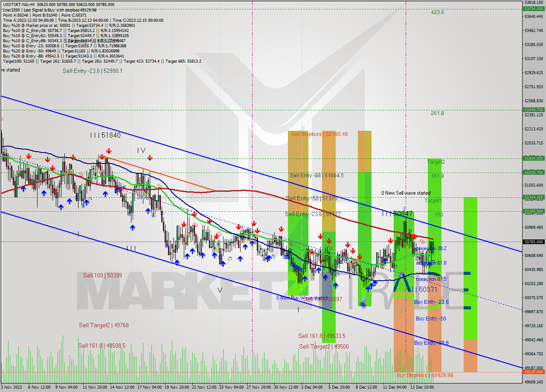Click the green 51655.700 price tag
Screen dimensions: 546x392
[x=534, y=172]
